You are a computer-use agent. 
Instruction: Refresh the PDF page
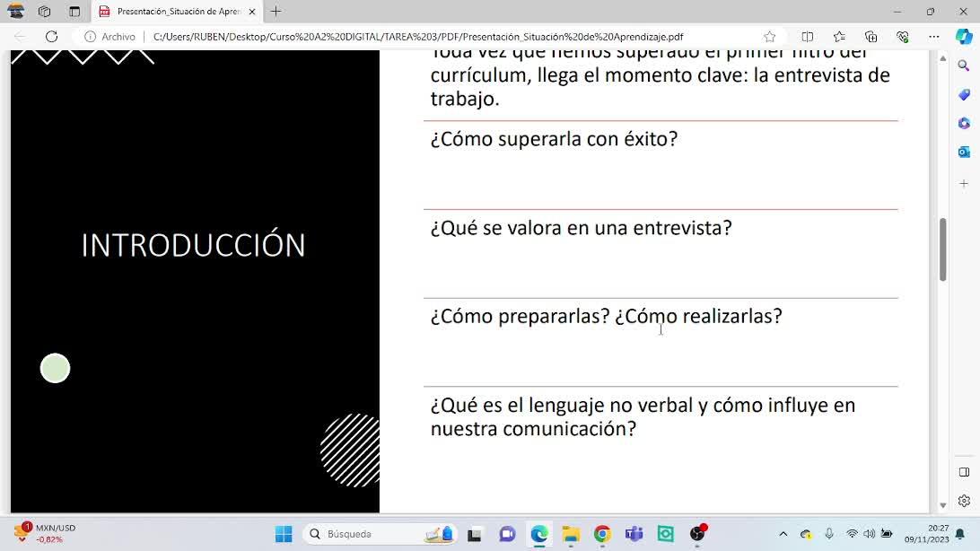(x=51, y=36)
